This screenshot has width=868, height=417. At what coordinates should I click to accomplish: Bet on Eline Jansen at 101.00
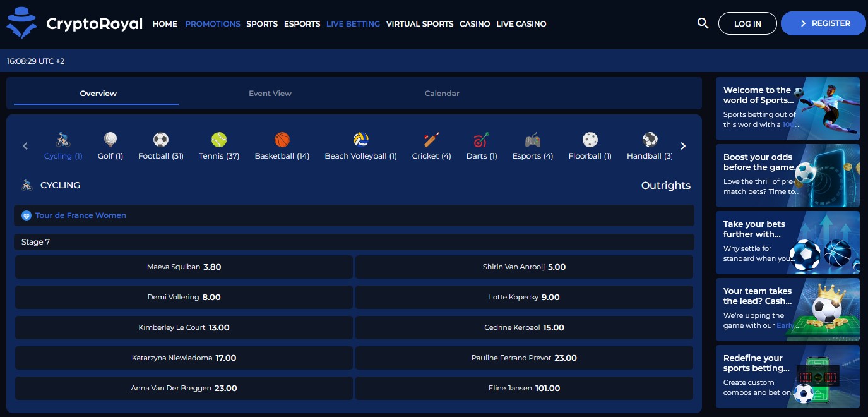click(x=524, y=389)
